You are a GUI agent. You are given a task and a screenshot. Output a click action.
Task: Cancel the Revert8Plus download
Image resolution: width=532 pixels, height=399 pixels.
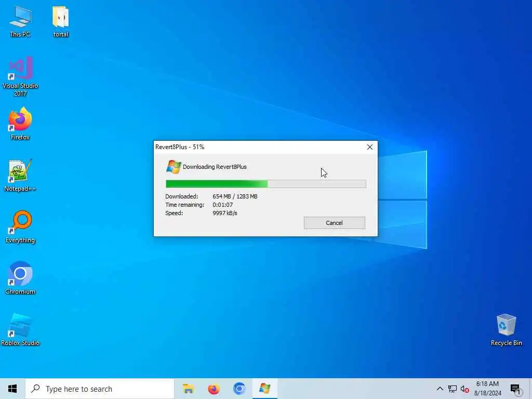coord(334,223)
